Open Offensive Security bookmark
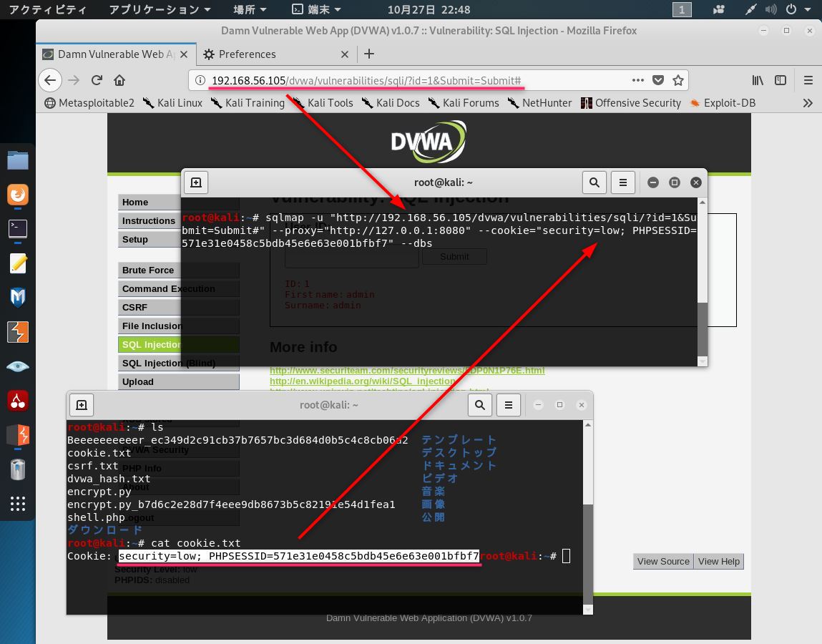This screenshot has width=822, height=644. (631, 103)
